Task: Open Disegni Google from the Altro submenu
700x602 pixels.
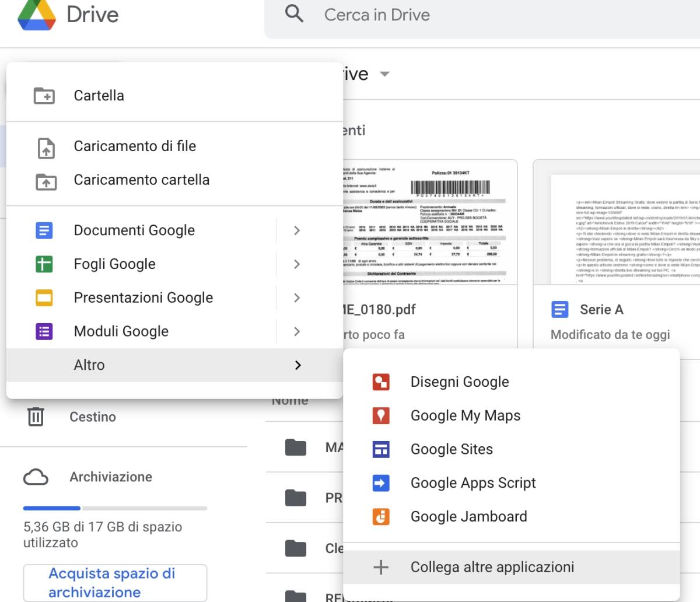Action: point(459,381)
